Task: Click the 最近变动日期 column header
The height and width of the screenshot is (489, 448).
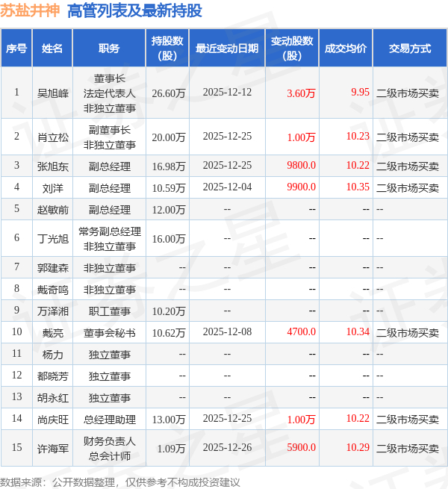Action: [227, 48]
